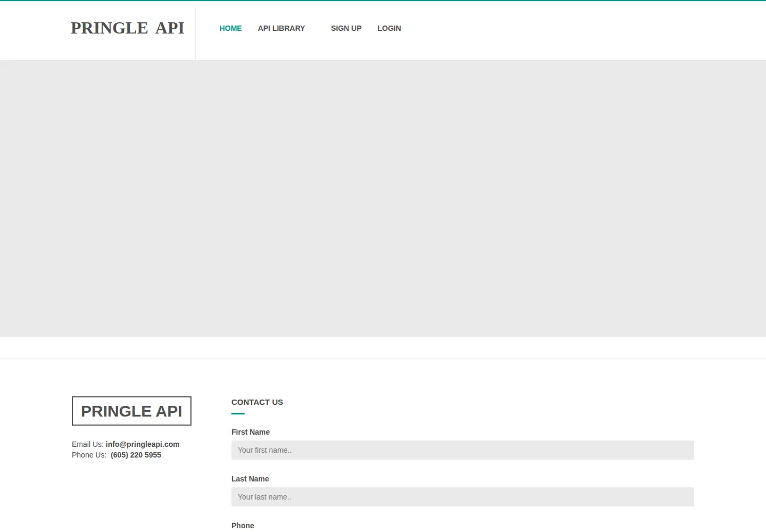Open the LOGIN page

coord(389,28)
